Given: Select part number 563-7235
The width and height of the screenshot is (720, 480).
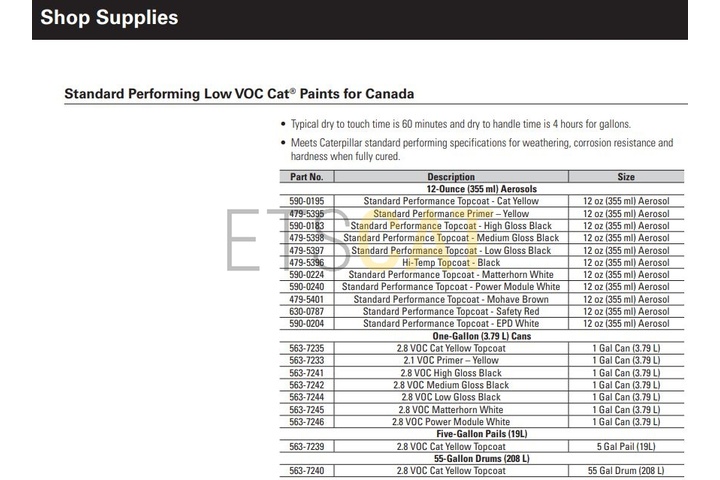Looking at the screenshot, I should click(306, 348).
